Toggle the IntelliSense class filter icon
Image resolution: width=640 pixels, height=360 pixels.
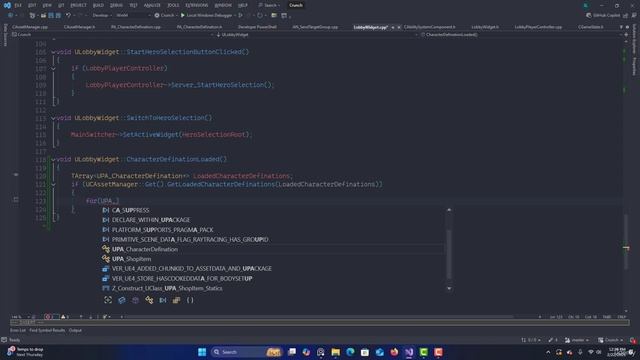(x=149, y=300)
